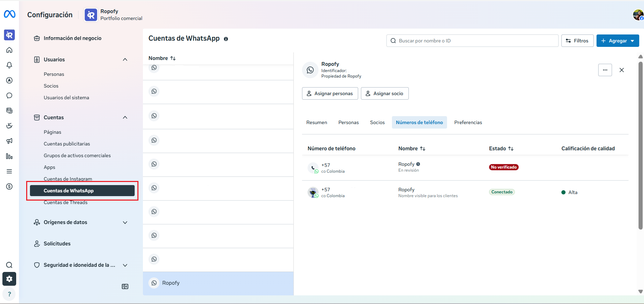Switch to the Resumen tab
The height and width of the screenshot is (304, 644).
(317, 122)
